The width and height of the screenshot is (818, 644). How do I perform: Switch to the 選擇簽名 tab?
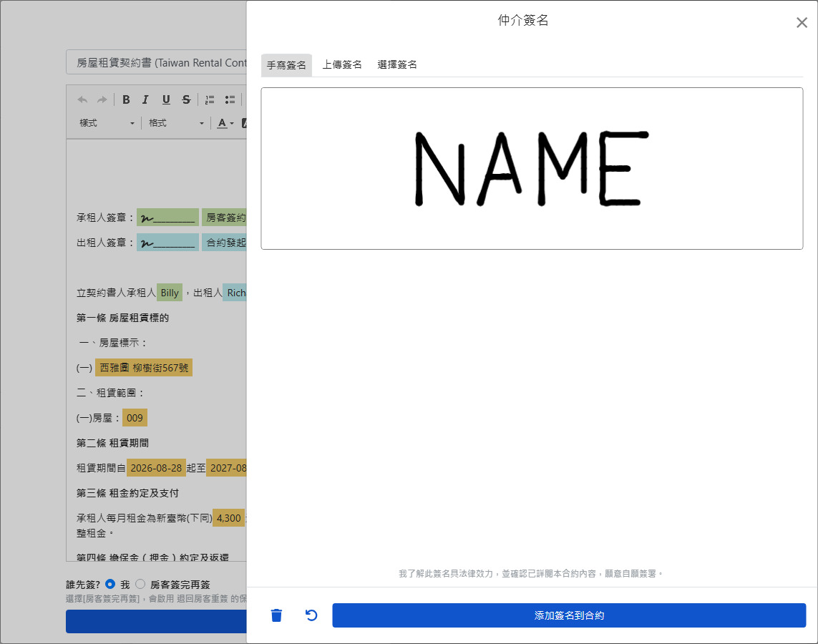(397, 64)
